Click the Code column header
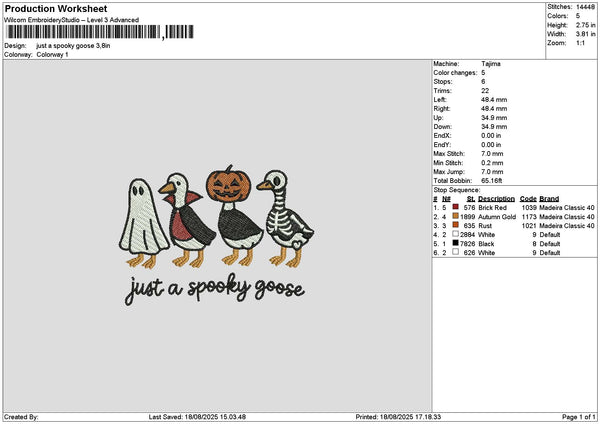The width and height of the screenshot is (600, 424). (528, 199)
